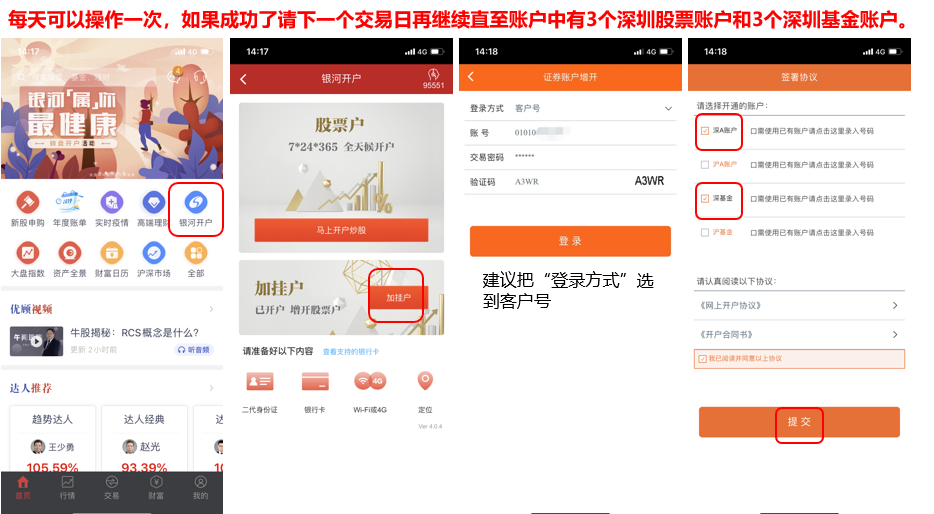Play the 牛股揭秘 video thumbnail
The width and height of the screenshot is (934, 514).
(x=36, y=341)
